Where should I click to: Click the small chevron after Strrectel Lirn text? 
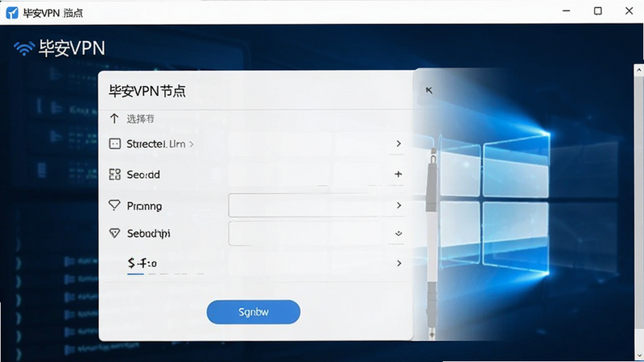pyautogui.click(x=192, y=144)
